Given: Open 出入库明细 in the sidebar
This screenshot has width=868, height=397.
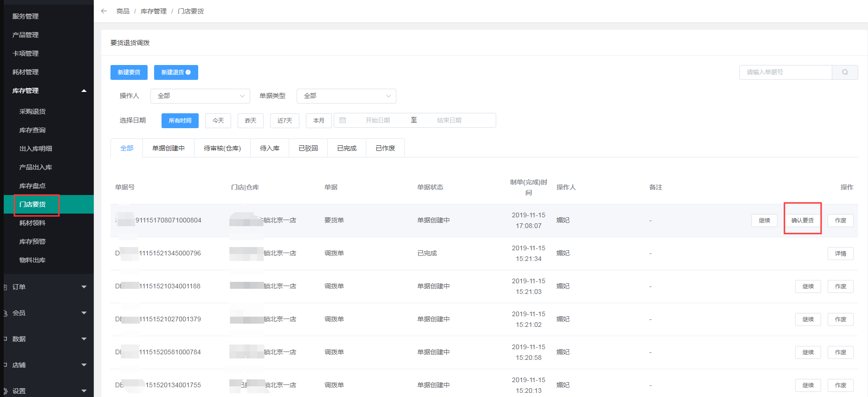Looking at the screenshot, I should (49, 149).
